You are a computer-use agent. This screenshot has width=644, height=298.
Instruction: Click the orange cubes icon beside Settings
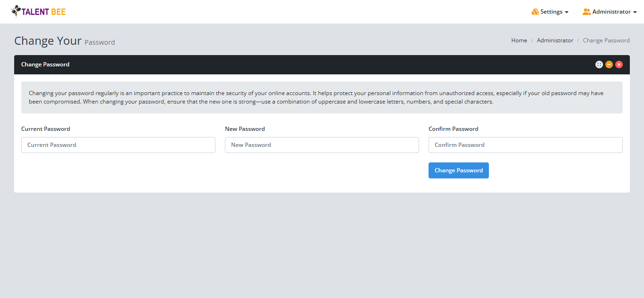535,12
